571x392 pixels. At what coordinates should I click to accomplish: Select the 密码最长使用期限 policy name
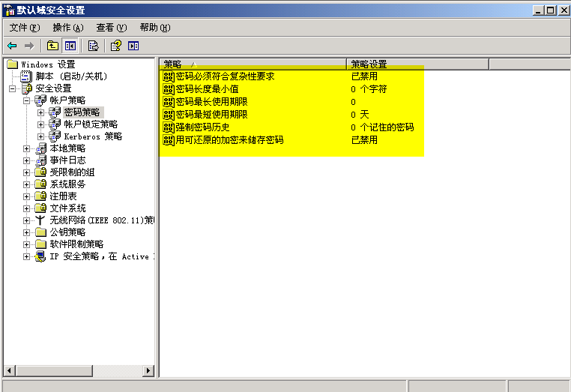tap(211, 102)
